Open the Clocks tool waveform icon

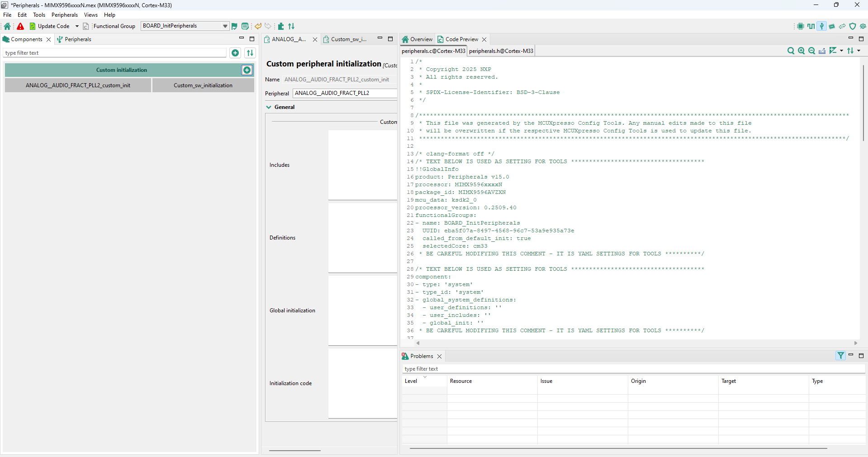point(811,26)
